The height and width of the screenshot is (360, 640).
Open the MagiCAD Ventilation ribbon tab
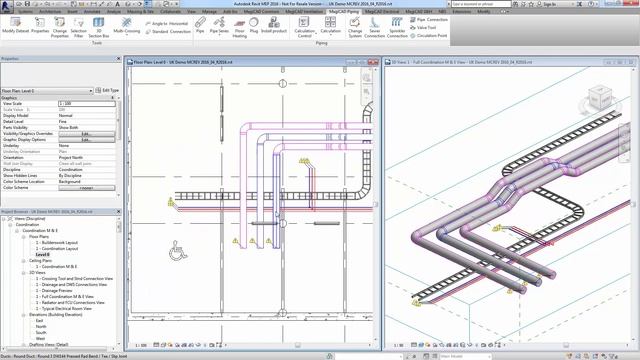coord(304,11)
